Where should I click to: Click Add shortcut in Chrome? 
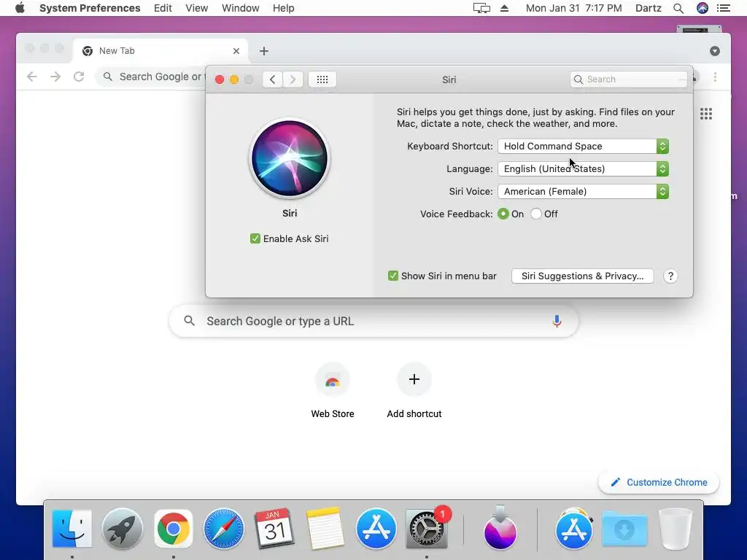pos(414,390)
